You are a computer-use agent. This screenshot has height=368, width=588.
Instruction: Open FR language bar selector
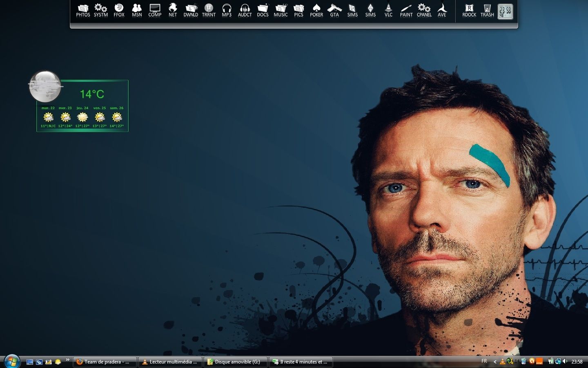(x=484, y=361)
